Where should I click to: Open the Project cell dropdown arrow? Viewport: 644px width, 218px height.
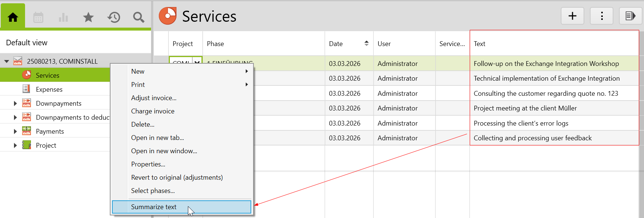coord(197,63)
